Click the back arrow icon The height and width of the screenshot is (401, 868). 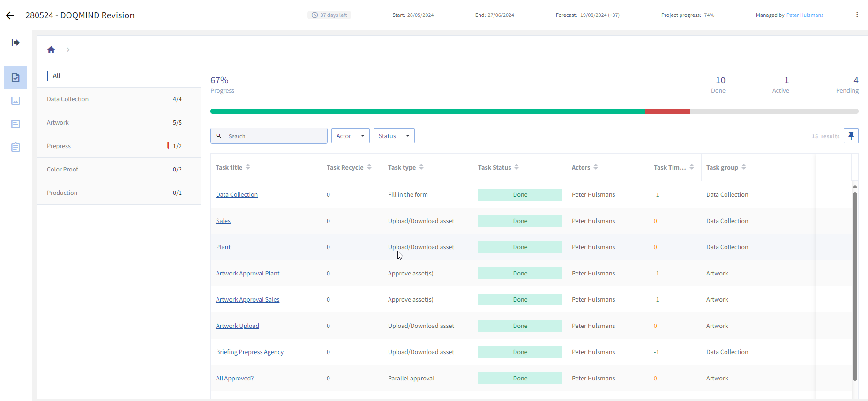10,15
